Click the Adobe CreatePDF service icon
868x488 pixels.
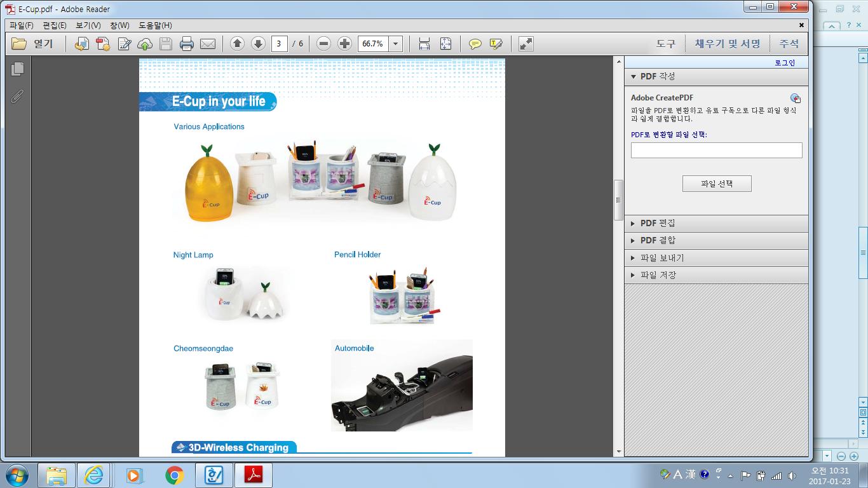click(796, 98)
